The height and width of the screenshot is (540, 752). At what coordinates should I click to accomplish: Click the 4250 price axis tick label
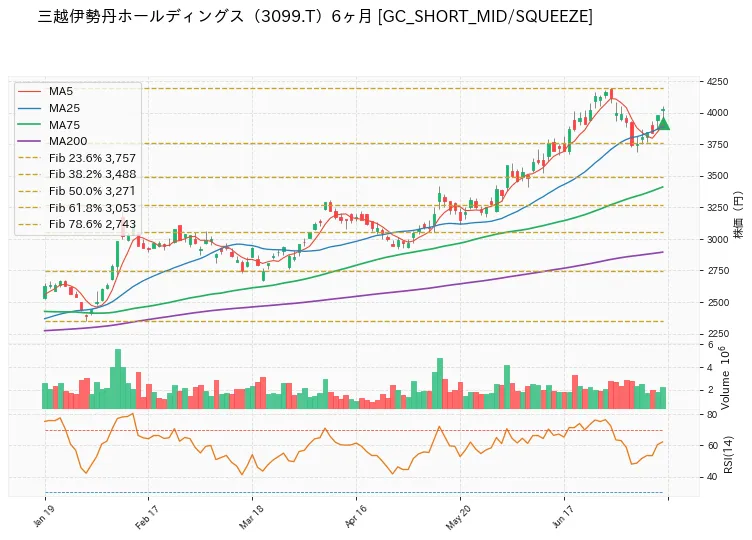[x=717, y=82]
